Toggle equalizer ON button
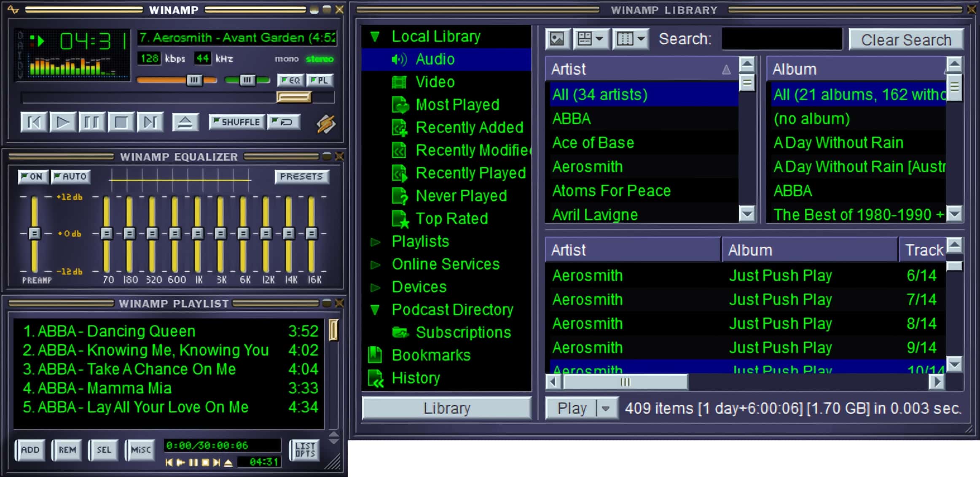Screen dimensions: 980x477 point(33,176)
